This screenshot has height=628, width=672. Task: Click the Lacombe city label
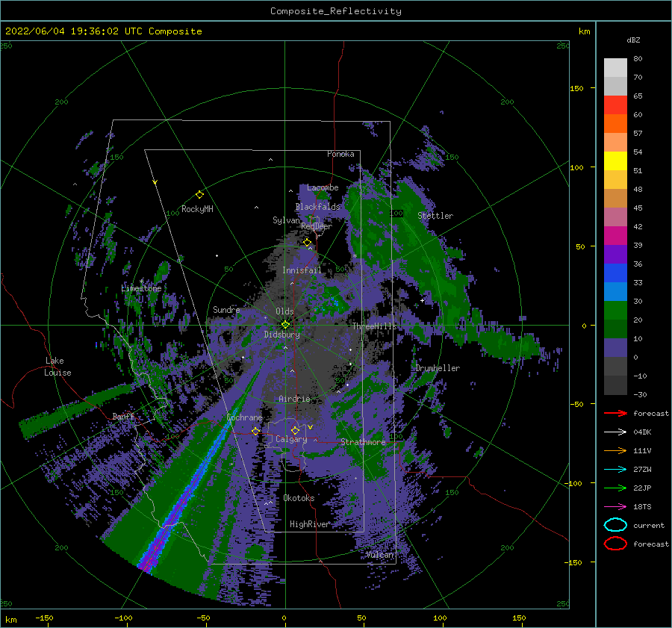point(323,187)
